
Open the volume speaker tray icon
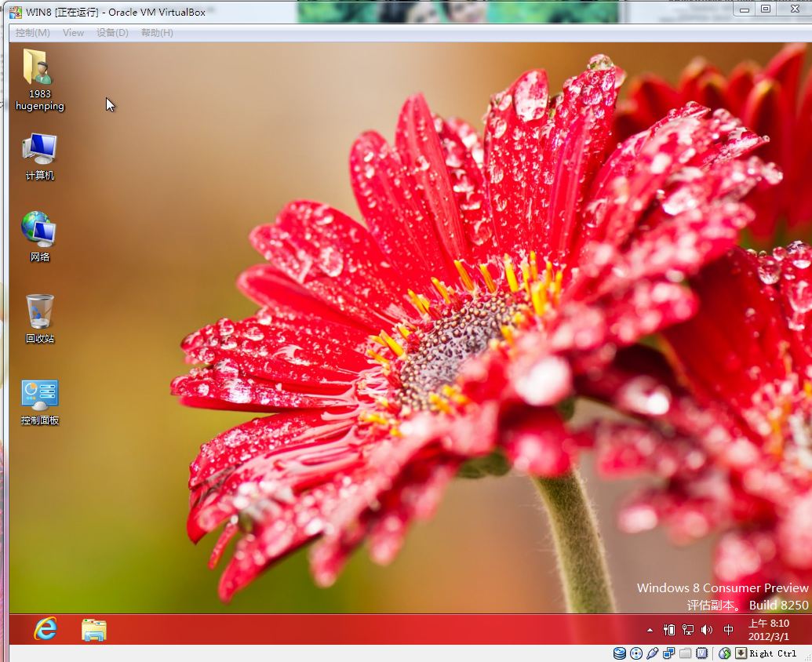coord(707,630)
